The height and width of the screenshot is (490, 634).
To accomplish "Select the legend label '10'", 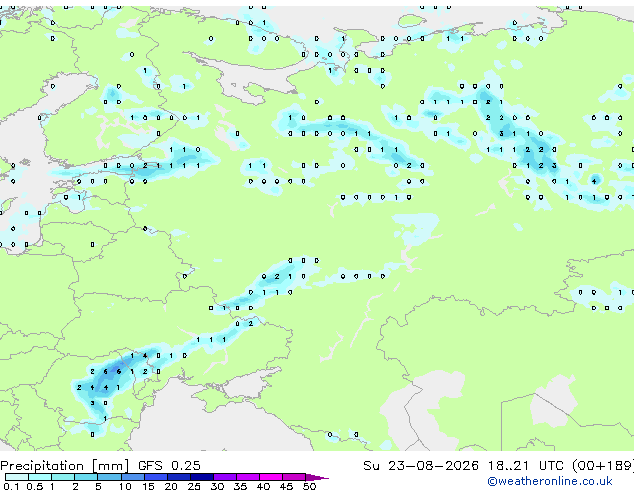I will (x=125, y=486).
